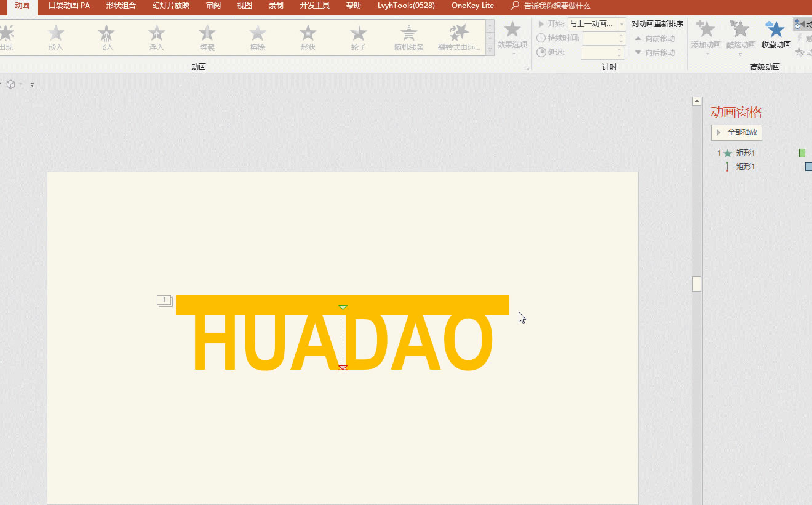Open the 录制 recording tab
This screenshot has width=812, height=505.
click(x=276, y=6)
